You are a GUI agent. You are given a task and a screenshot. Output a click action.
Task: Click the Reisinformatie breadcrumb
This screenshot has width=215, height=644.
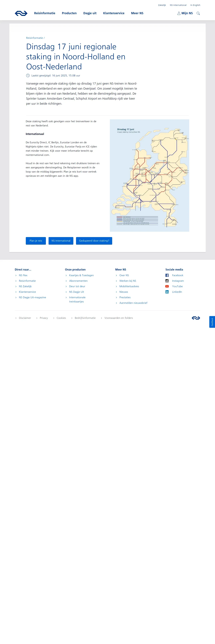pos(34,38)
